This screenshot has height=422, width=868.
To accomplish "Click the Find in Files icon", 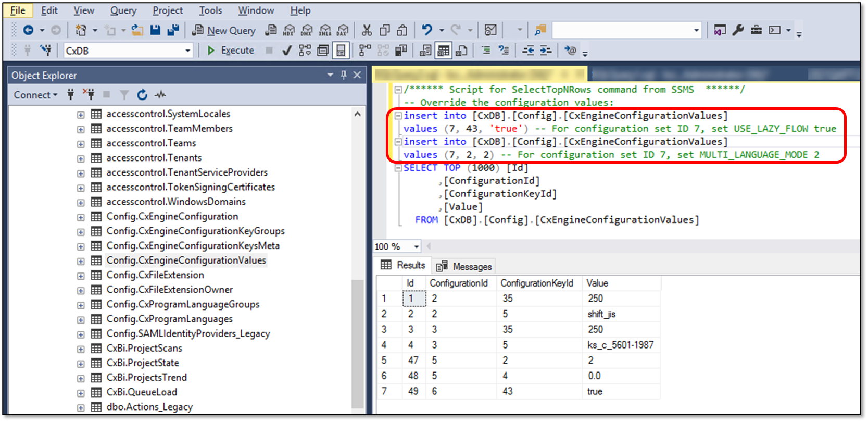I will click(540, 30).
